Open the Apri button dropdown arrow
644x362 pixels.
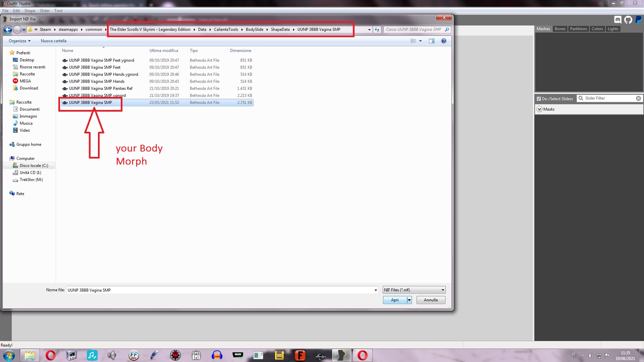pyautogui.click(x=409, y=300)
